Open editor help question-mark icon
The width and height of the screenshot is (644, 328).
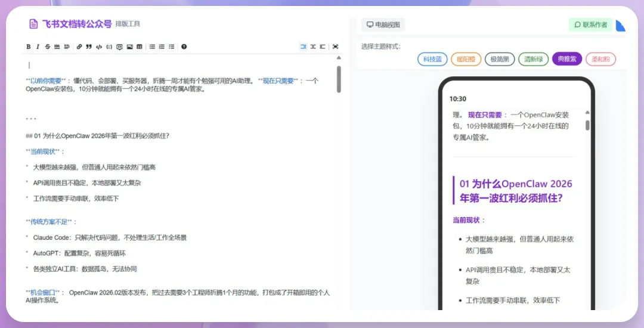[184, 47]
